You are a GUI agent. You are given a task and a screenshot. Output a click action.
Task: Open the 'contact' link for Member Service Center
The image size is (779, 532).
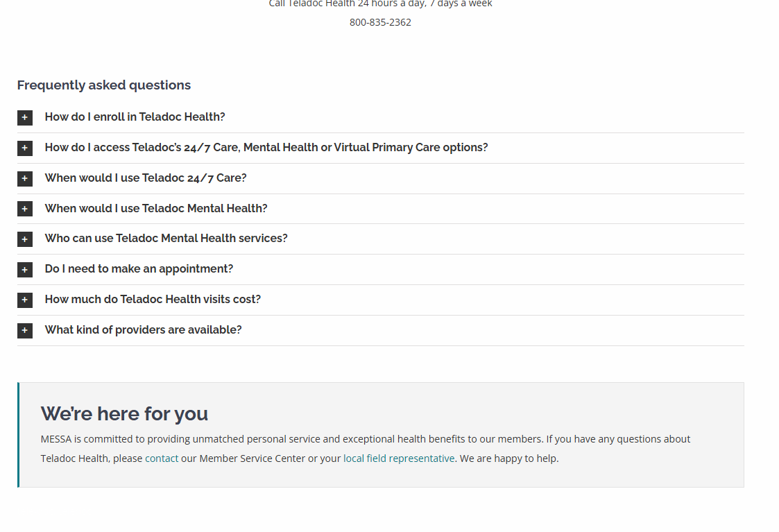click(162, 458)
